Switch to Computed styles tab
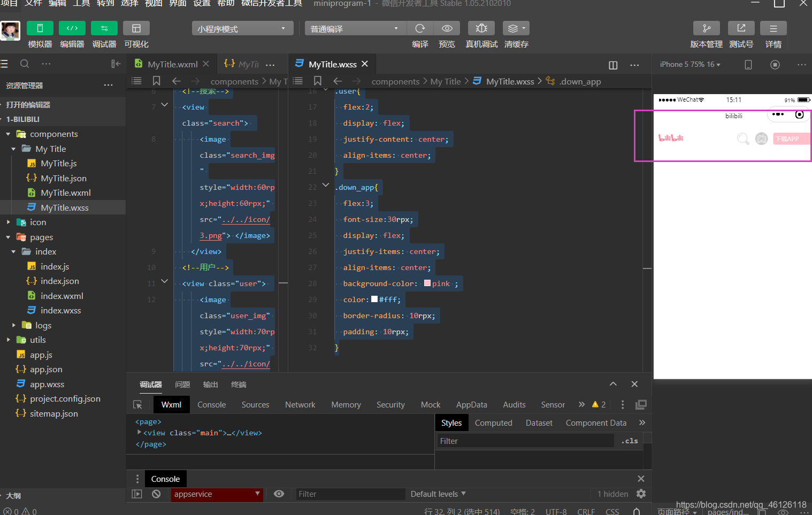 (493, 423)
